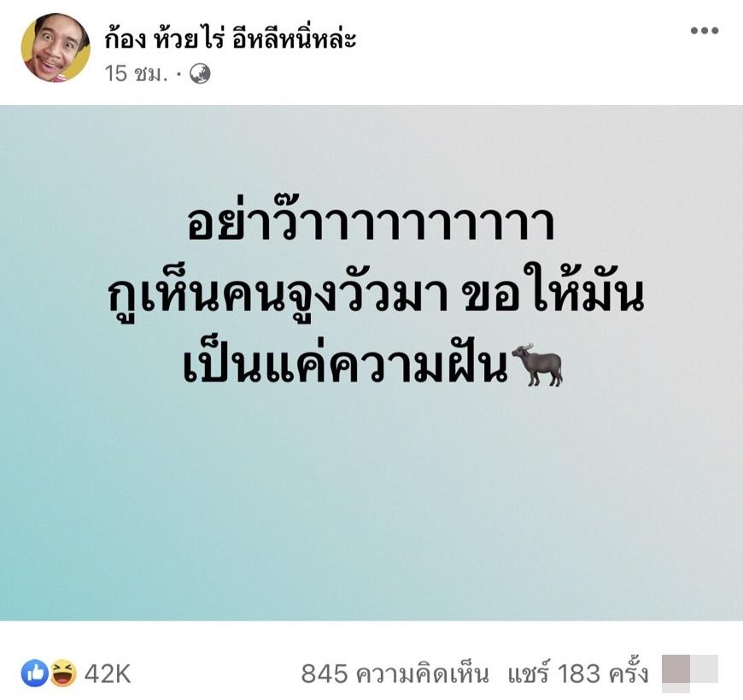The height and width of the screenshot is (700, 743).
Task: Click the number 183 in share count
Action: click(x=578, y=674)
